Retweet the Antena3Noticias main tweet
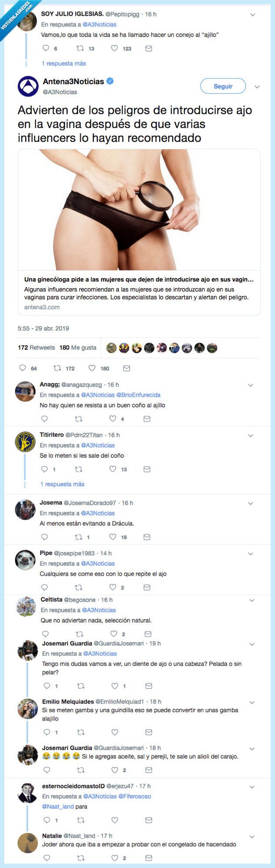Viewport: 275px width, 868px height. [57, 368]
